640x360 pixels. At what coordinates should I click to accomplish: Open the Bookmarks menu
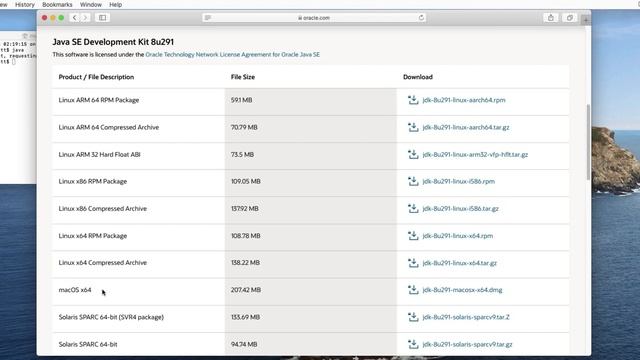(57, 4)
